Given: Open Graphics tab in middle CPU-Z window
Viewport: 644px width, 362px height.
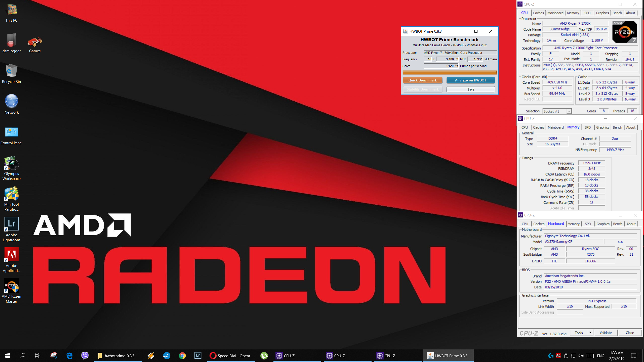Looking at the screenshot, I should [x=603, y=127].
